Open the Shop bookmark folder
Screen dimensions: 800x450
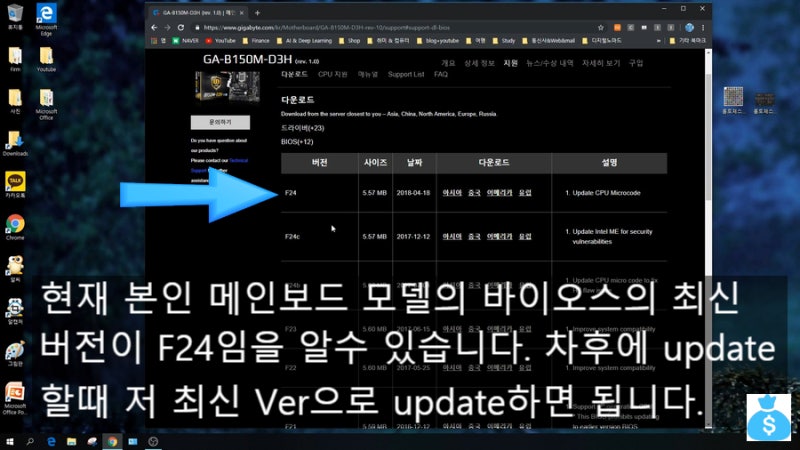click(349, 41)
